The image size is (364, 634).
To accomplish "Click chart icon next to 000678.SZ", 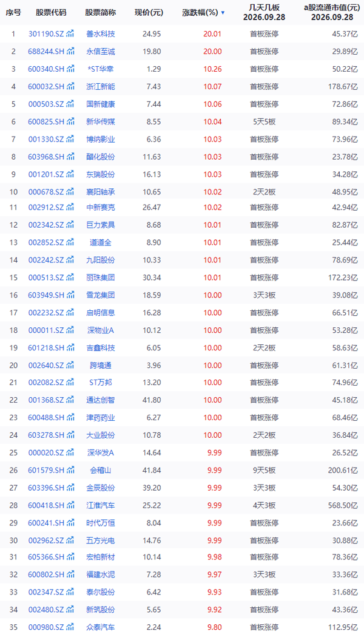I will 70,192.
